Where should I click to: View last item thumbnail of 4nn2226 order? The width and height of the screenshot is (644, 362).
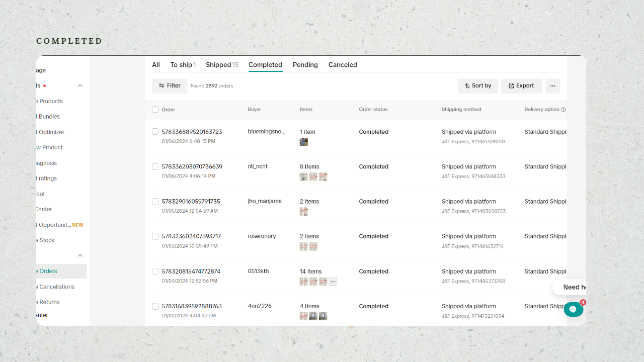(x=323, y=316)
